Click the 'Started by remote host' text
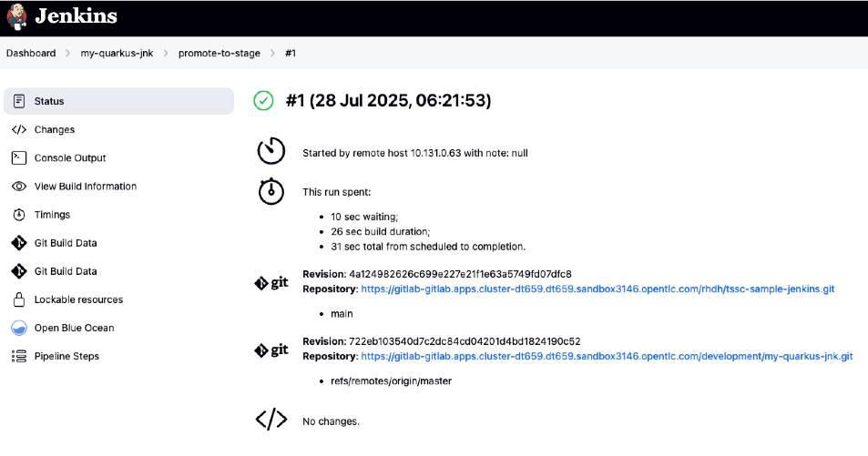This screenshot has width=868, height=456. click(x=415, y=153)
